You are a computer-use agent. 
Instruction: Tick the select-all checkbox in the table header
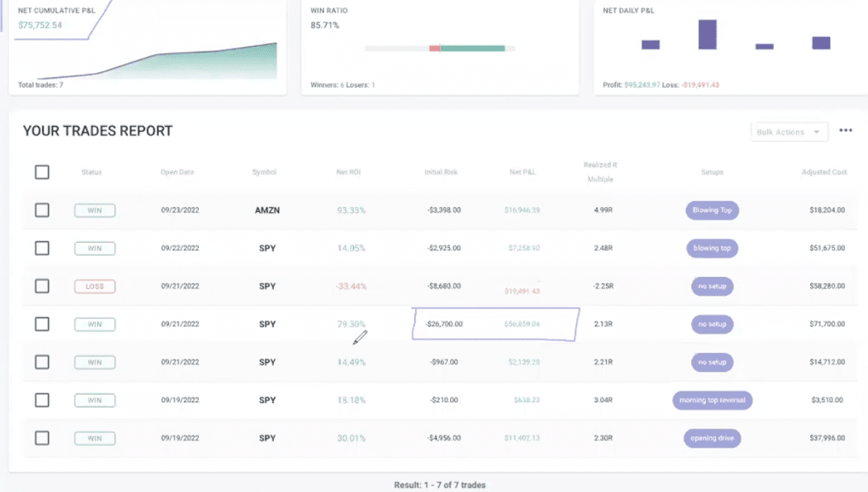(42, 172)
